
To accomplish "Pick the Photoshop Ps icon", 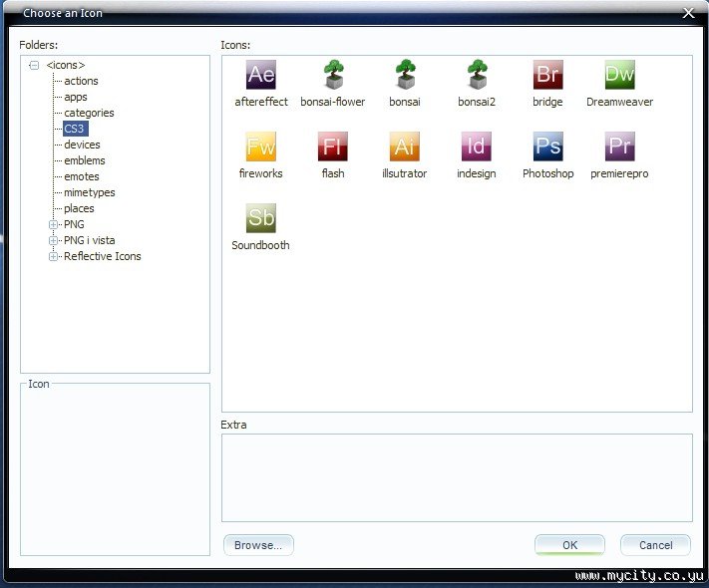I will click(x=548, y=147).
